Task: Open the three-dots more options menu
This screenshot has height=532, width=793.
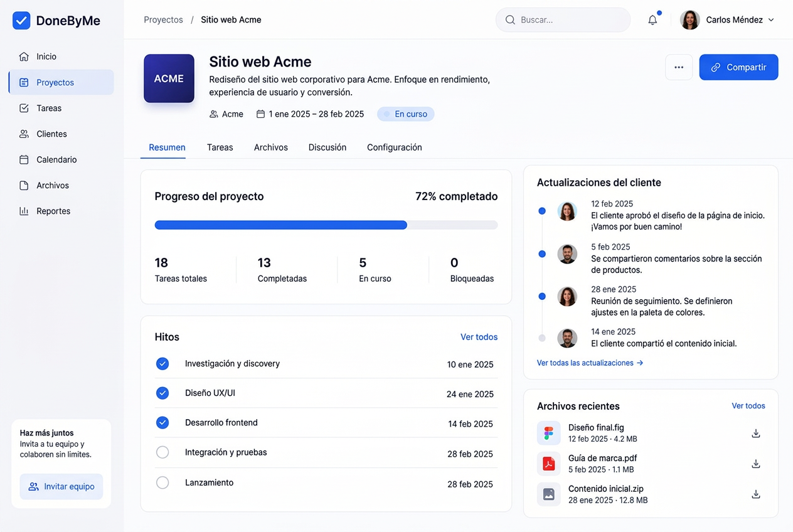Action: coord(679,67)
